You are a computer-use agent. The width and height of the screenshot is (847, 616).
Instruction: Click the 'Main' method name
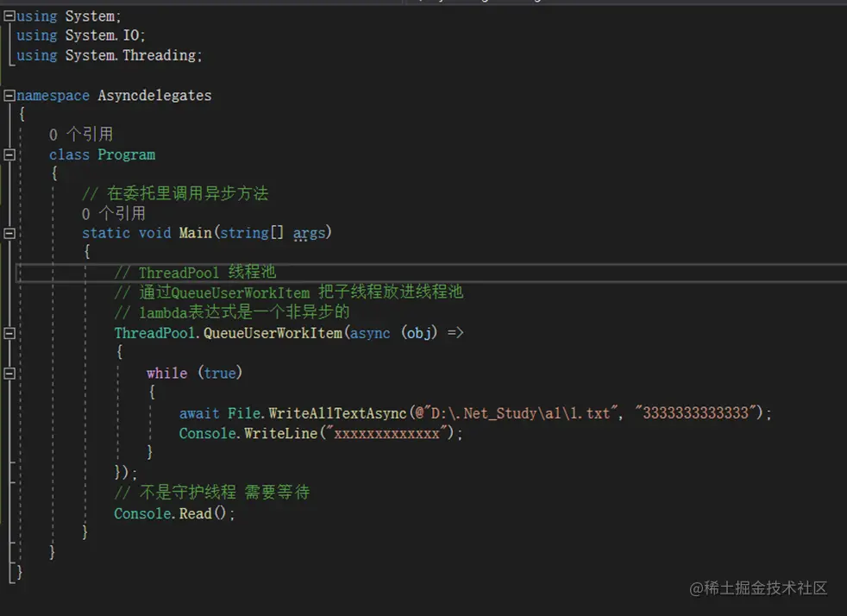(x=195, y=233)
